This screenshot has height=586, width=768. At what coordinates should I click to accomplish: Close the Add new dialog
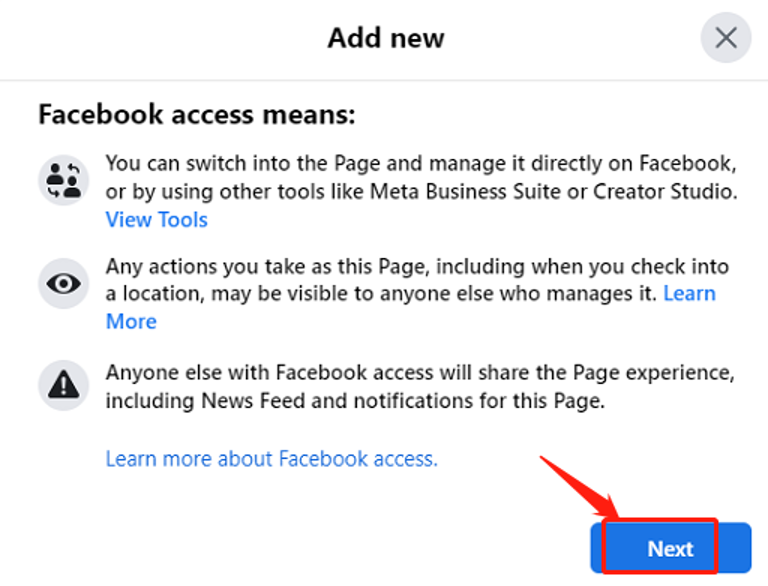click(x=725, y=38)
